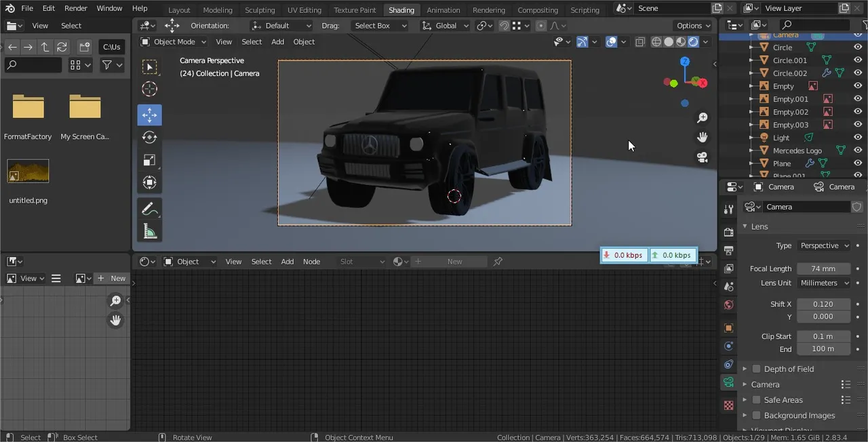Open the View Layer properties tab
The image size is (868, 442).
729,268
